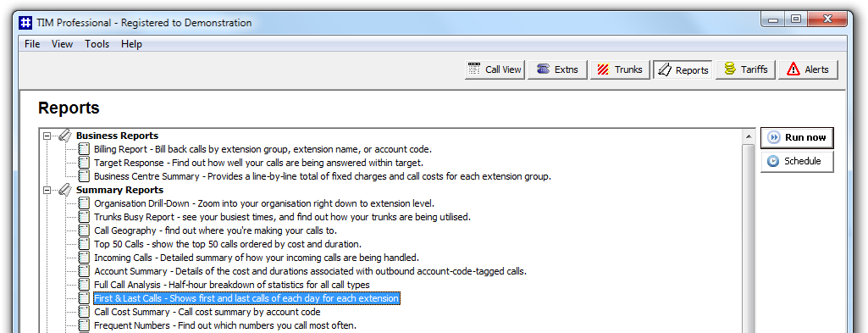Click the Business Reports folder icon
Screen dimensions: 868x333
[x=64, y=136]
